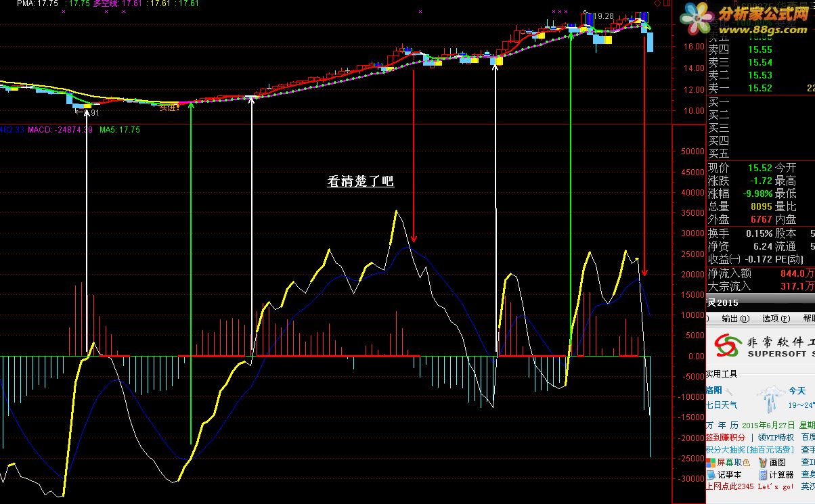Viewport: 815px width, 504px height.
Task: Click the 9.28 high price label
Action: (604, 16)
